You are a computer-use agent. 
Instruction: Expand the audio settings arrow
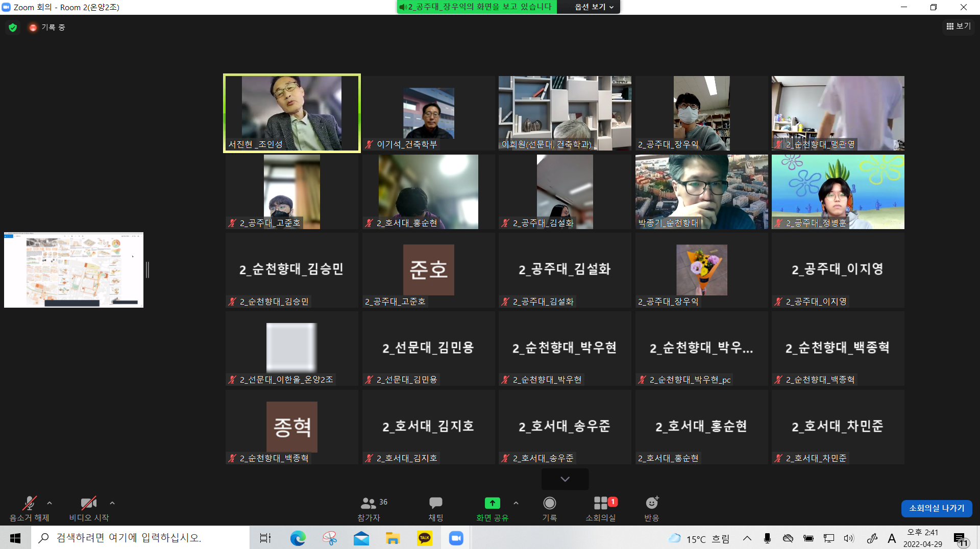tap(50, 503)
